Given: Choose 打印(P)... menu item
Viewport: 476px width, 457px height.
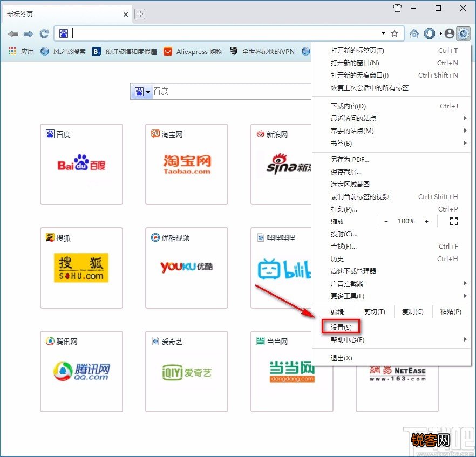Looking at the screenshot, I should tap(392, 209).
